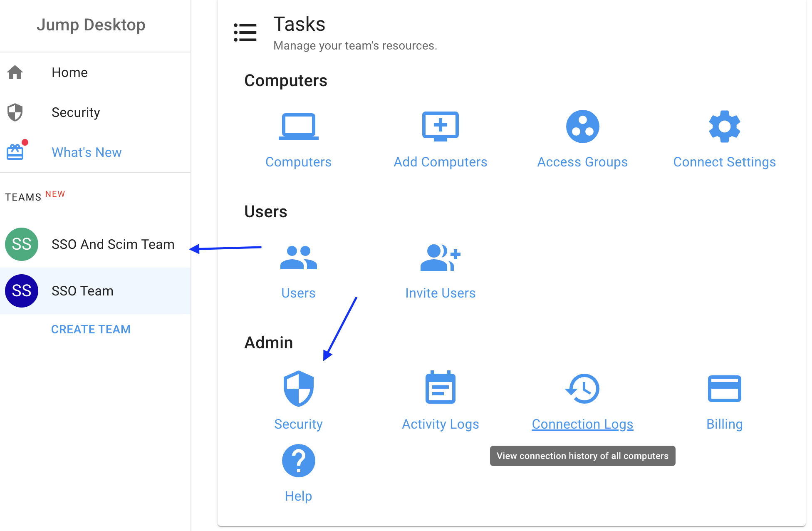Image resolution: width=812 pixels, height=531 pixels.
Task: Click the Admin Security shield icon
Action: click(298, 389)
